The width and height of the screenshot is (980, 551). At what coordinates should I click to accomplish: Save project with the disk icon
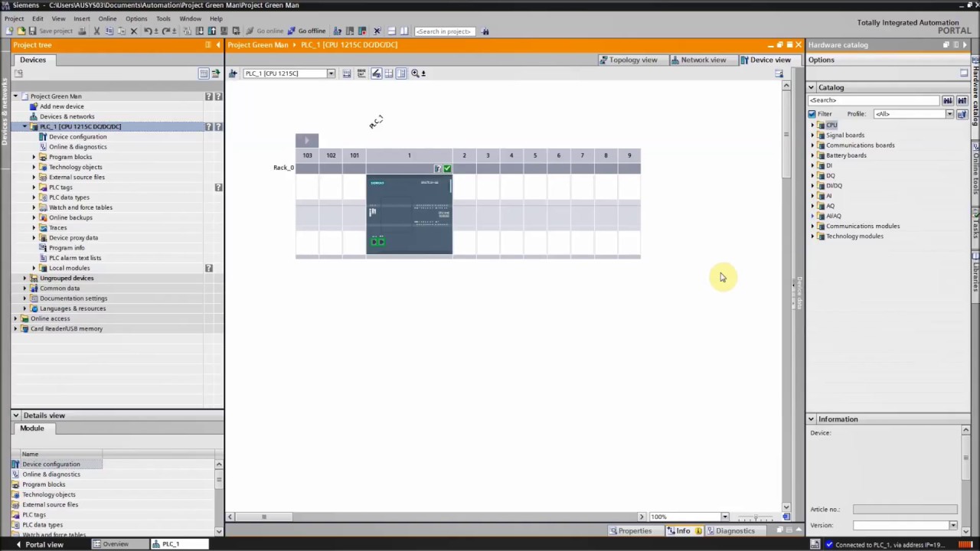[32, 31]
